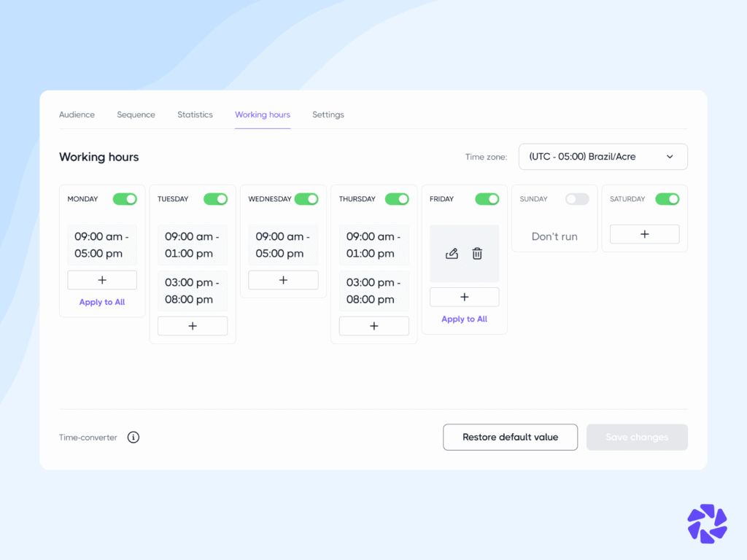The height and width of the screenshot is (560, 747).
Task: Open the Time-converter info tooltip icon
Action: pos(133,437)
